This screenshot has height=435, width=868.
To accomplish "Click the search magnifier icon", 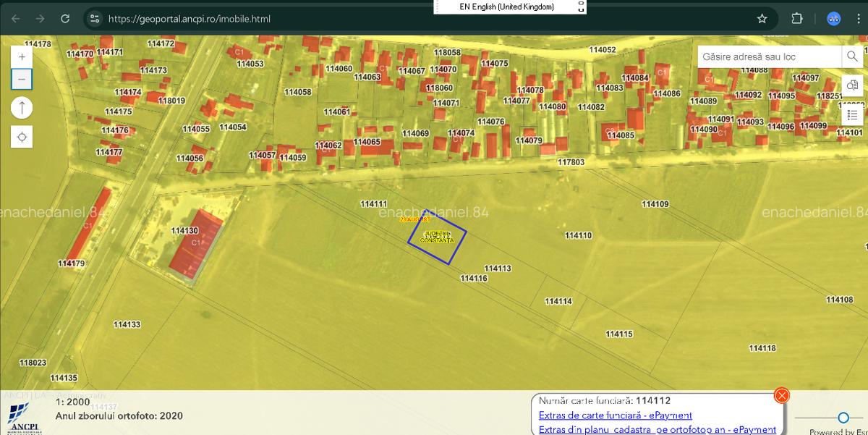I will (851, 56).
